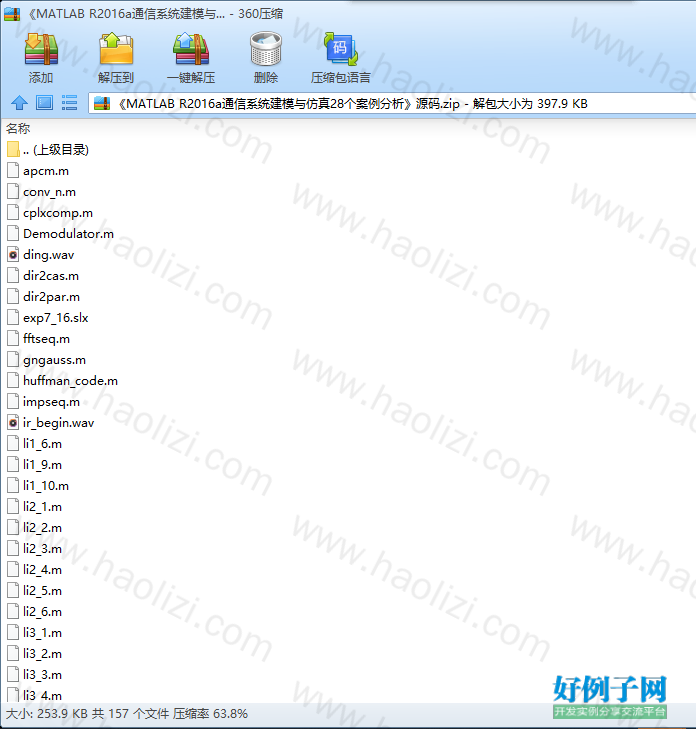Click the document icon beside li3_3.m
Screen dimensions: 696x729
click(13, 675)
